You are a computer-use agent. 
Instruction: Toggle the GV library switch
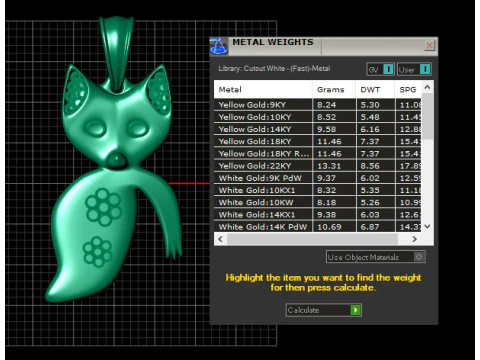pos(380,69)
